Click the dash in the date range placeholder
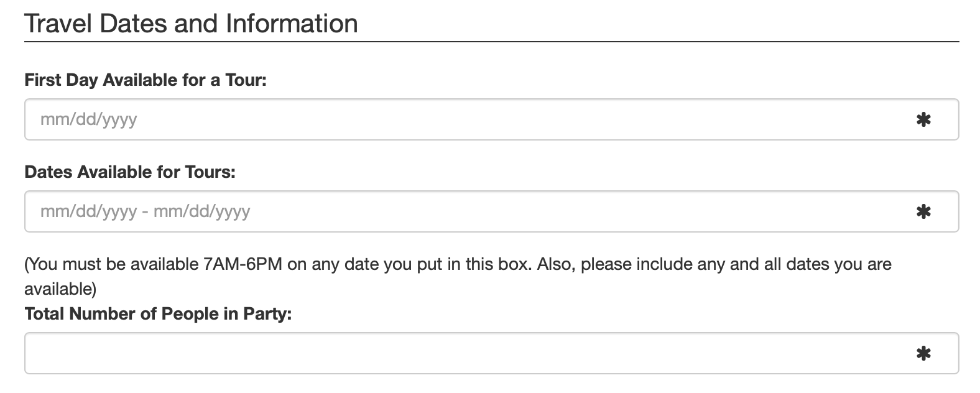The width and height of the screenshot is (980, 393). pos(145,211)
